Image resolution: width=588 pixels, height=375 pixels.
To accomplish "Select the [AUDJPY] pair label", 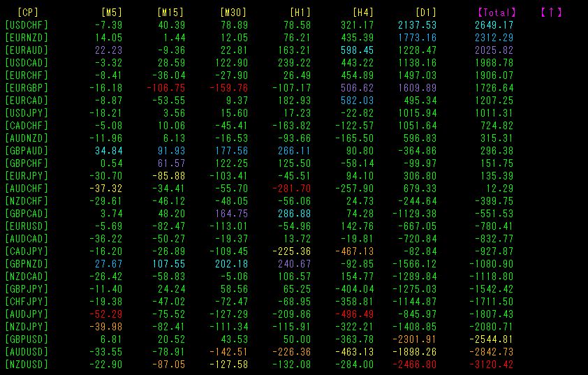I will [27, 314].
